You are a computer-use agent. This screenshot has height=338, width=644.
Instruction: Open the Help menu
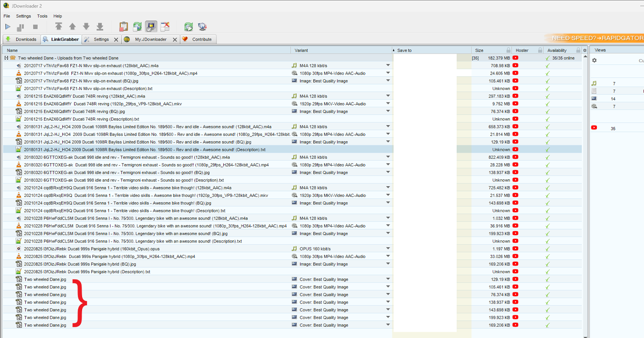click(58, 16)
